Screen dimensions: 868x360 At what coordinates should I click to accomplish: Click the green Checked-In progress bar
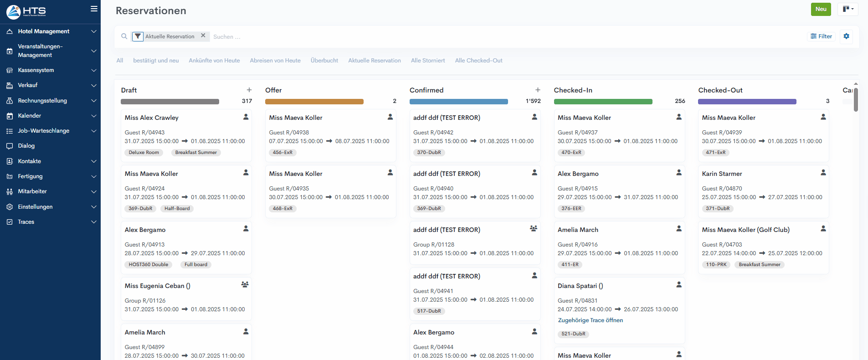pyautogui.click(x=603, y=102)
